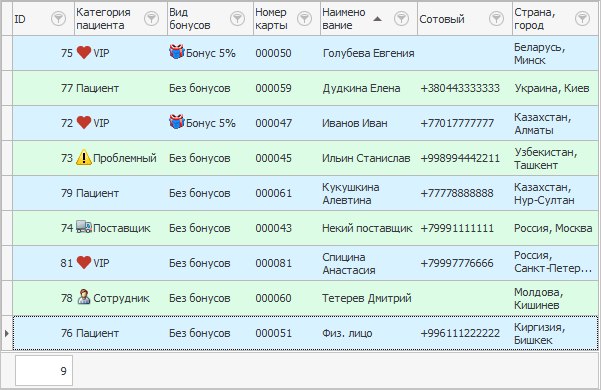Click phone number +998994442211
This screenshot has width=601, height=390.
coord(460,158)
